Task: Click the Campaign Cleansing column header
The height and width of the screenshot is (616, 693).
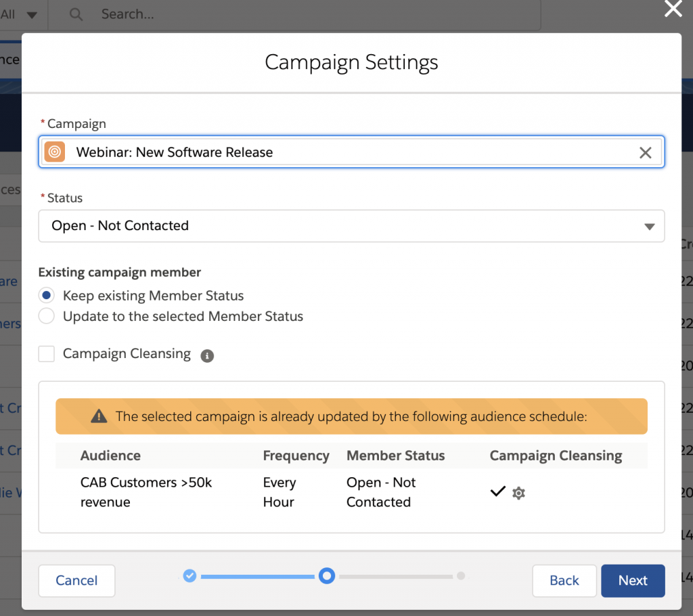Action: click(556, 456)
